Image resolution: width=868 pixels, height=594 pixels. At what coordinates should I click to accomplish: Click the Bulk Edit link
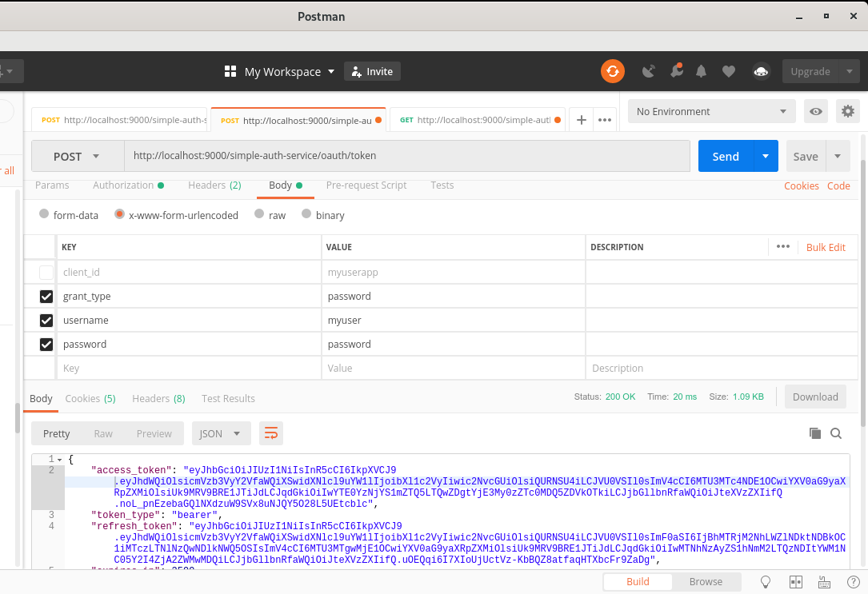tap(826, 247)
